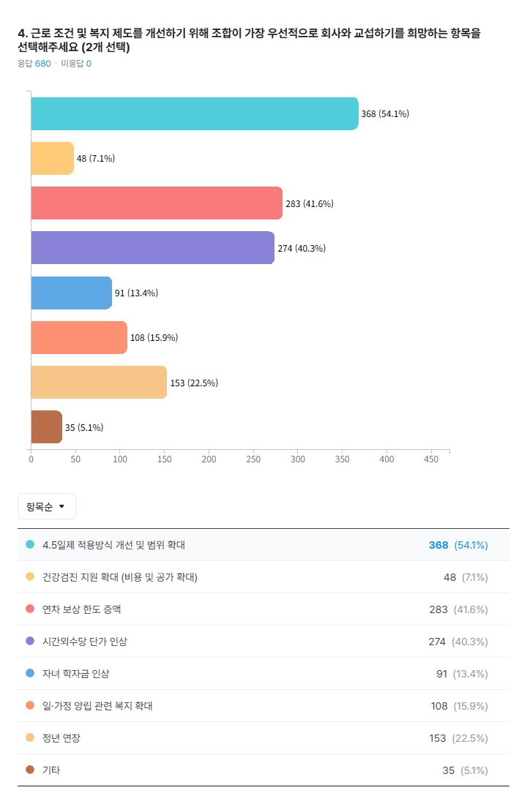This screenshot has width=527, height=812.
Task: Click the 응답 680 response count
Action: (34, 64)
